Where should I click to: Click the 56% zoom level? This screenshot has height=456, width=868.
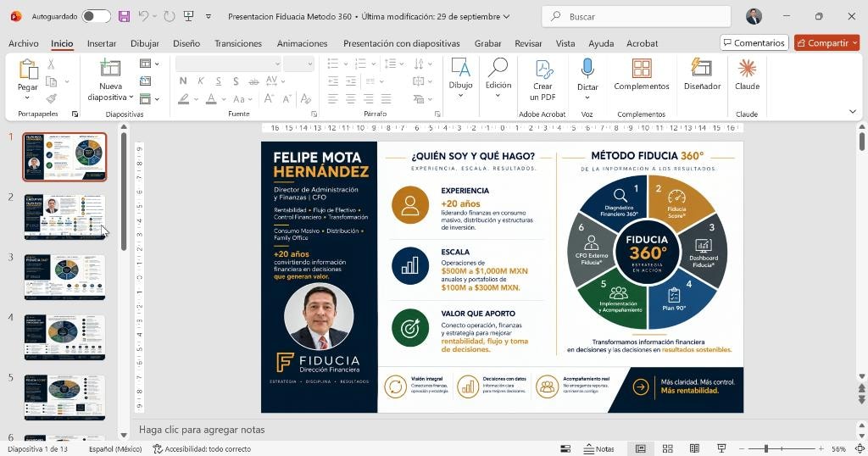[838, 449]
